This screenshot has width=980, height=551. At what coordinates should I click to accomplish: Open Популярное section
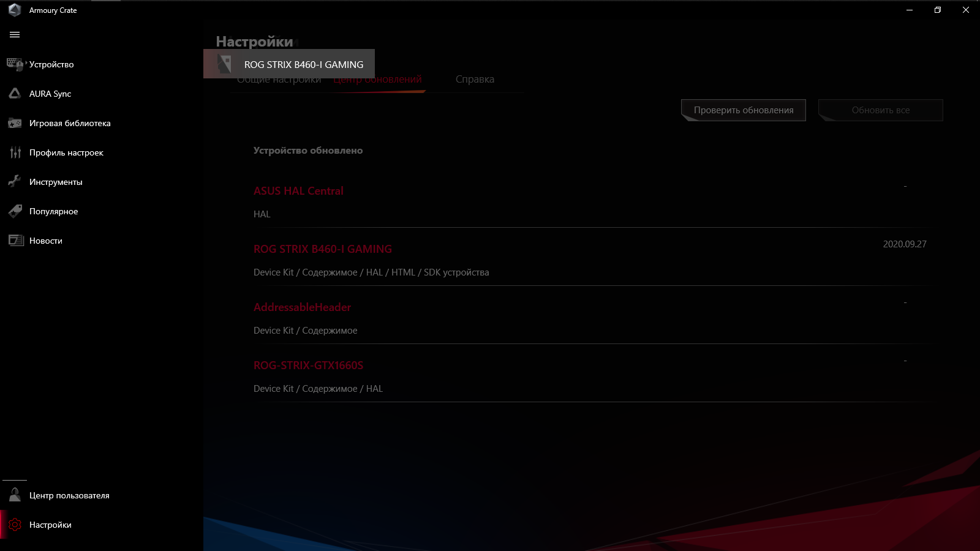(x=54, y=211)
